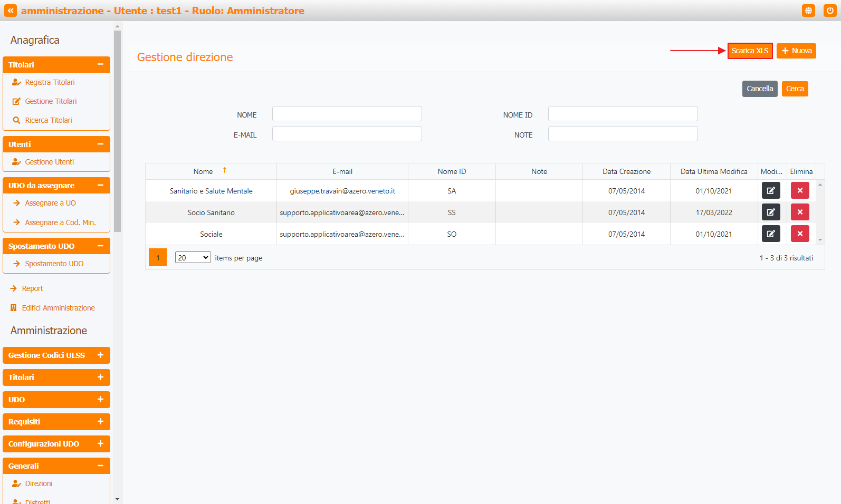Open the Report link in sidebar
The width and height of the screenshot is (841, 504).
coord(32,288)
